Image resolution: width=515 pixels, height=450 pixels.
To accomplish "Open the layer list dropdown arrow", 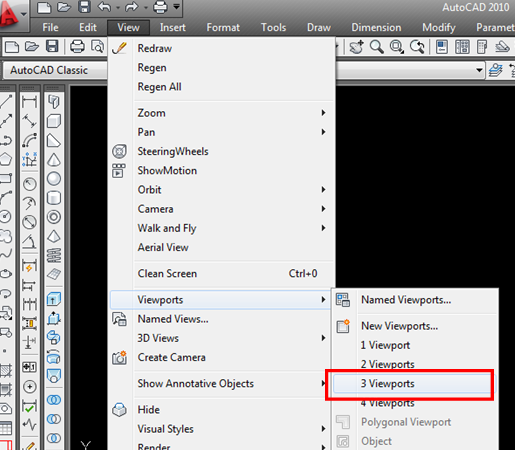I will coord(479,70).
